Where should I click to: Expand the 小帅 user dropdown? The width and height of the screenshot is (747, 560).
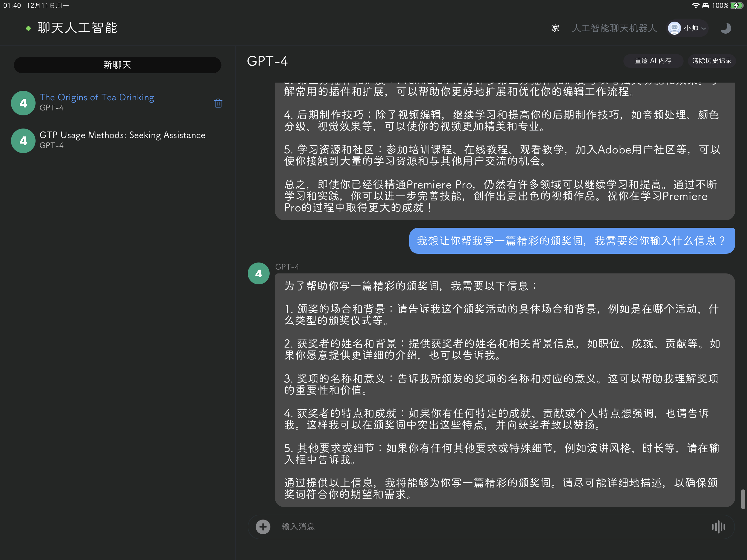coord(704,28)
